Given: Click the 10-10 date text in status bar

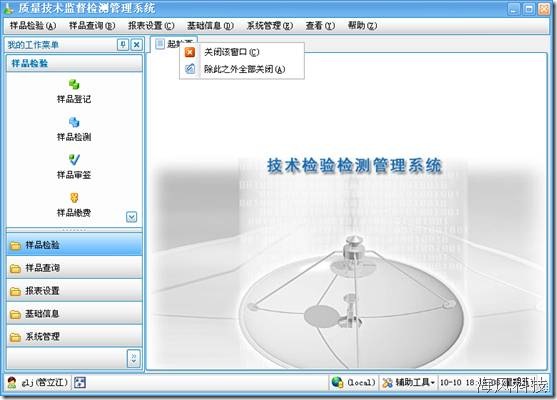Looking at the screenshot, I should click(450, 383).
